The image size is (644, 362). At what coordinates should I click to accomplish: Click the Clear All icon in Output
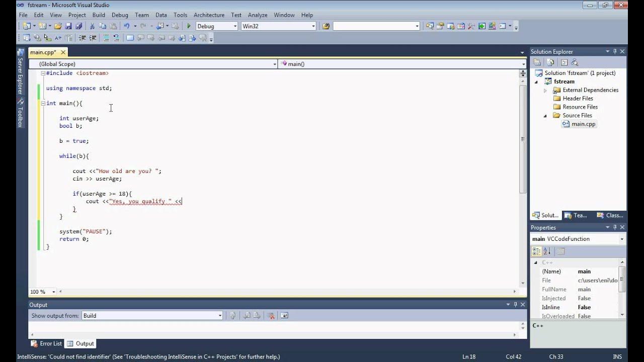click(x=271, y=316)
